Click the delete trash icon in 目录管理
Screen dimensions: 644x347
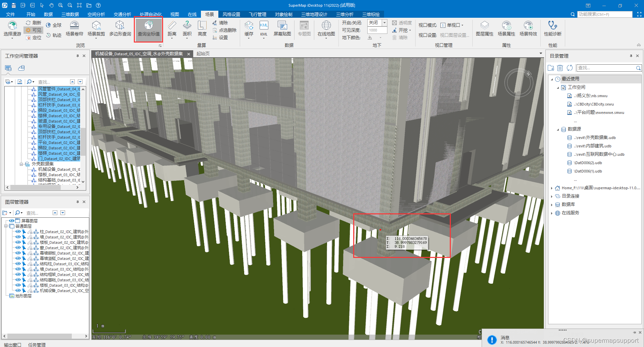point(560,68)
